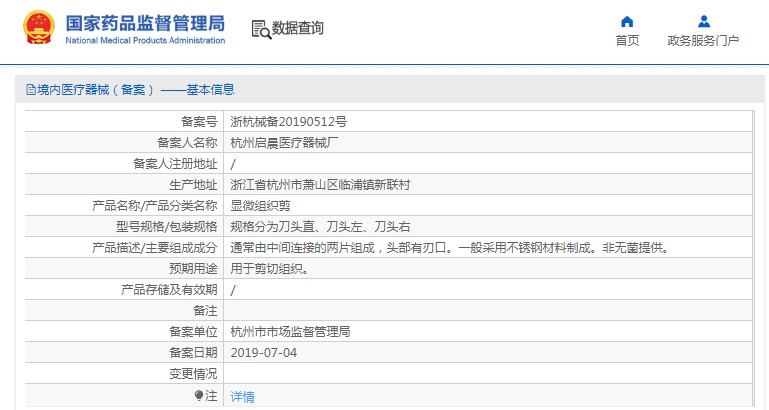Click the national emblem logo
The image size is (769, 410).
39,27
